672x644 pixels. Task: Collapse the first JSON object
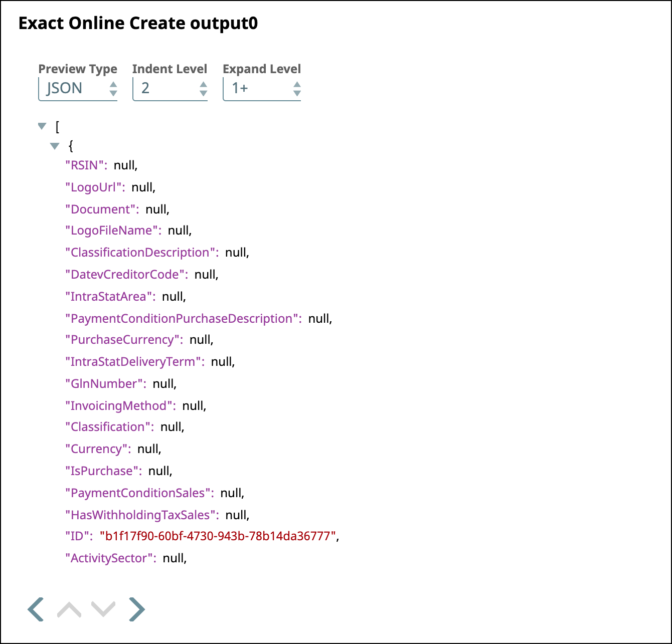pos(55,146)
